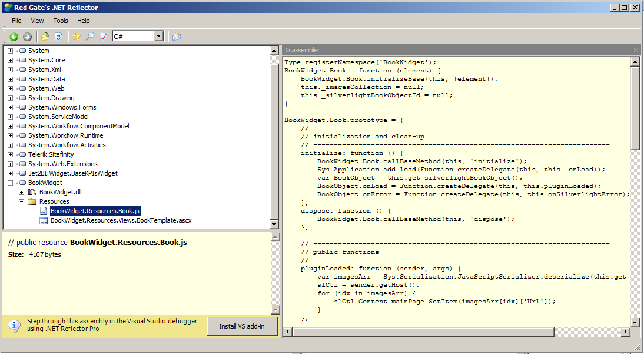Image resolution: width=644 pixels, height=354 pixels.
Task: Select System.Web.Extensions tree item
Action: pyautogui.click(x=63, y=164)
